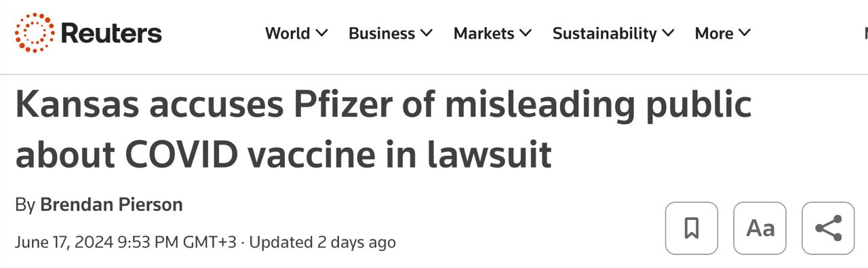Open text size options via Aa icon
868x268 pixels.
(x=760, y=228)
